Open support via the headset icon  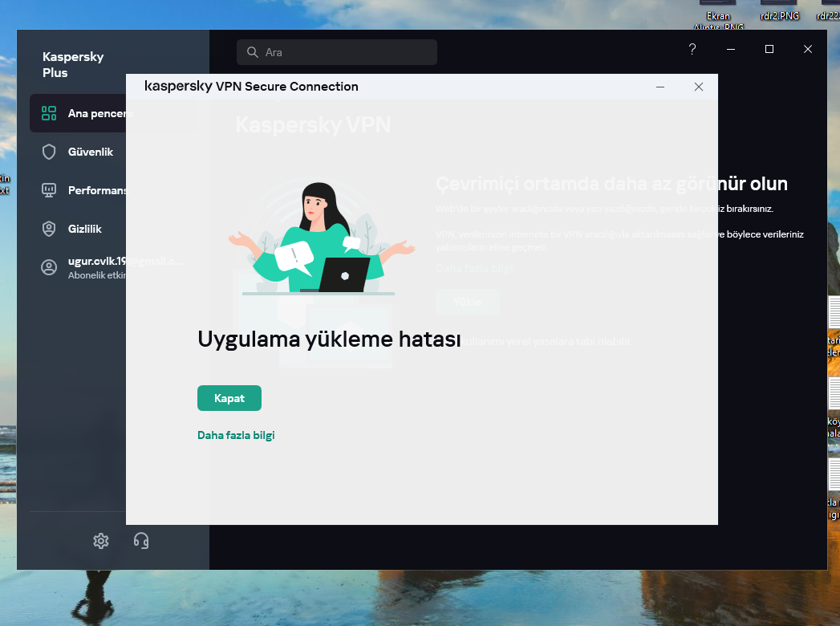click(141, 541)
